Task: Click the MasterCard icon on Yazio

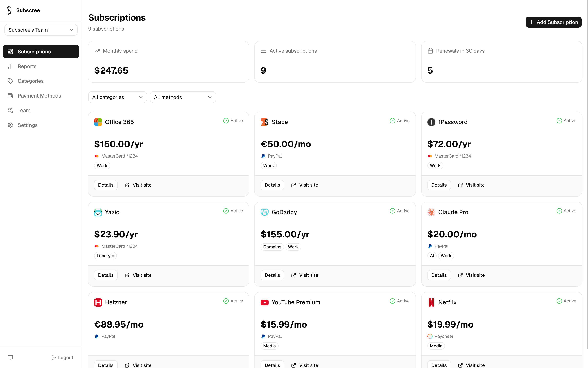Action: click(x=96, y=246)
